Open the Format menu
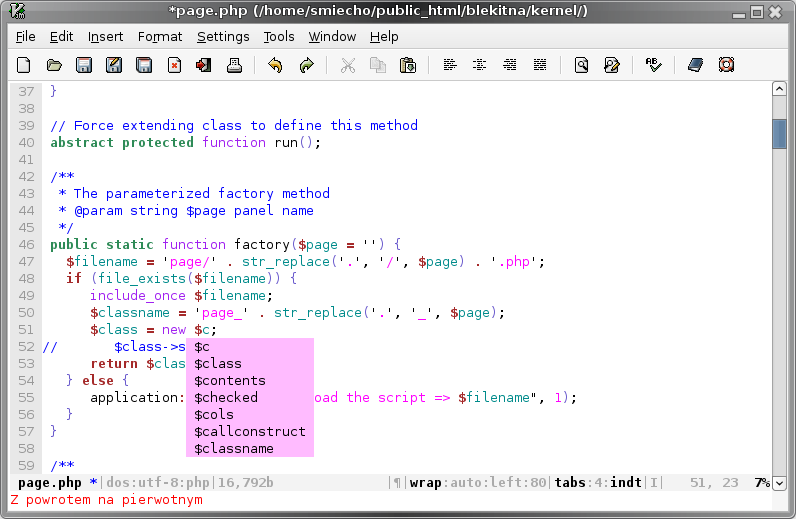 tap(160, 37)
